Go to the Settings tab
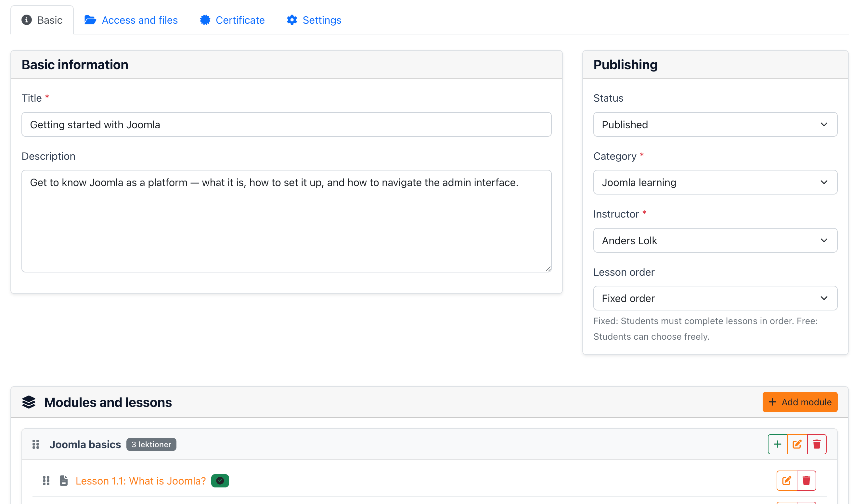 (314, 20)
